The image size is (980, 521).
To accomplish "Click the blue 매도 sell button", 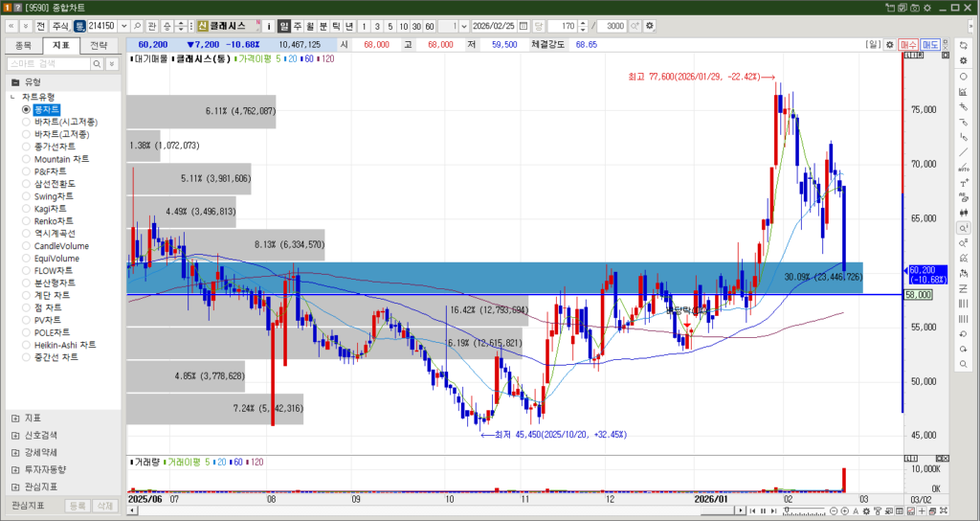I will pyautogui.click(x=930, y=45).
